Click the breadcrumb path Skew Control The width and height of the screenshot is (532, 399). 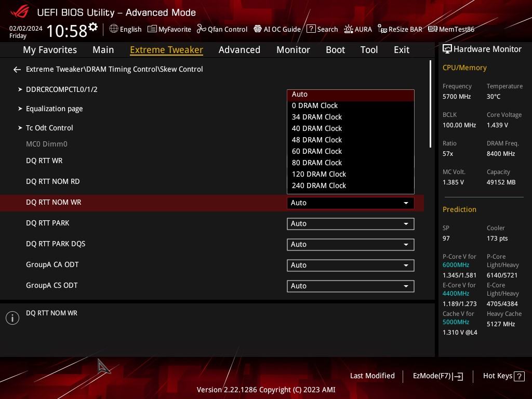(x=181, y=69)
